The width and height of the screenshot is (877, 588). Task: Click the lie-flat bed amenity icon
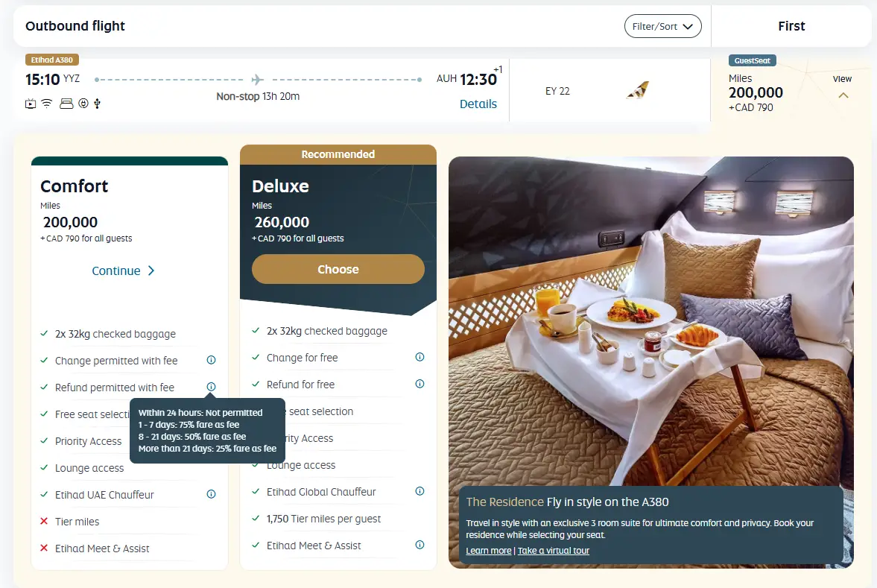pos(66,104)
